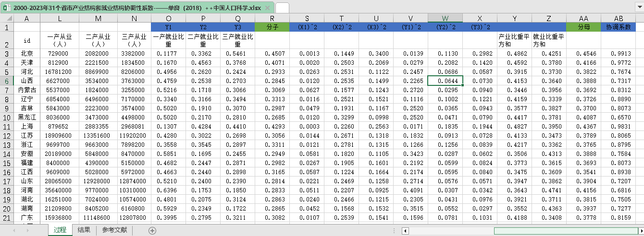This screenshot has height=236, width=644.
Task: Click the sheet tab splitter handle
Action: (395, 231)
